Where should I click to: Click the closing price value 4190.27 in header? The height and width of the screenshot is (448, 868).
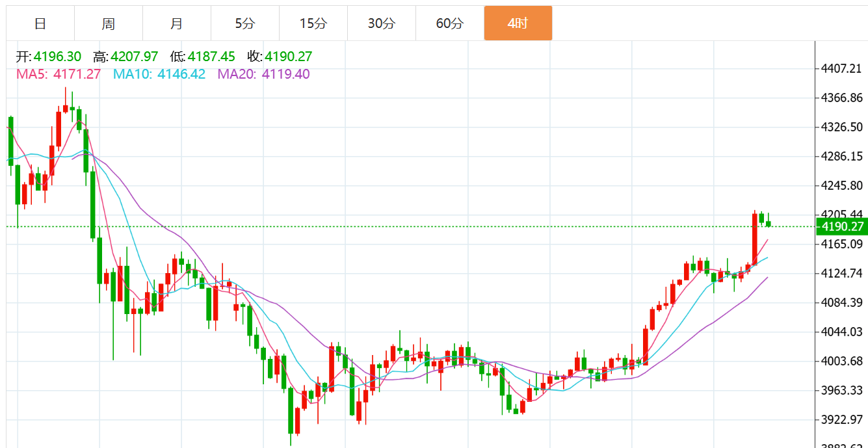(288, 57)
